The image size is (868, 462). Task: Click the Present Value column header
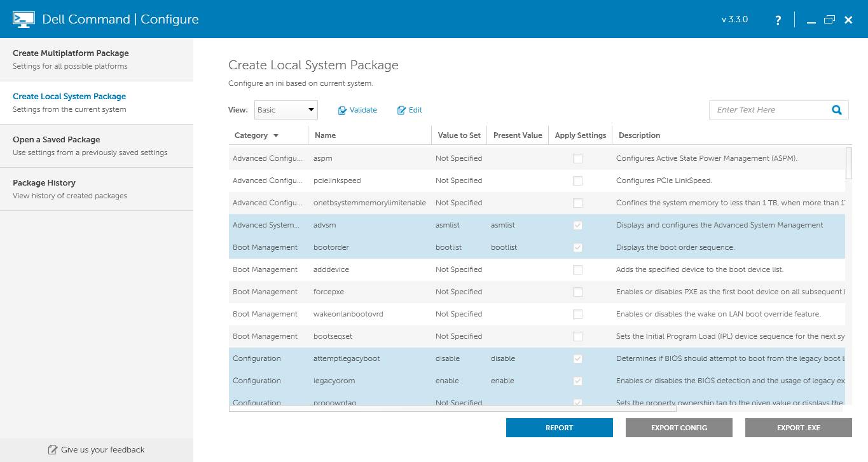(x=518, y=135)
